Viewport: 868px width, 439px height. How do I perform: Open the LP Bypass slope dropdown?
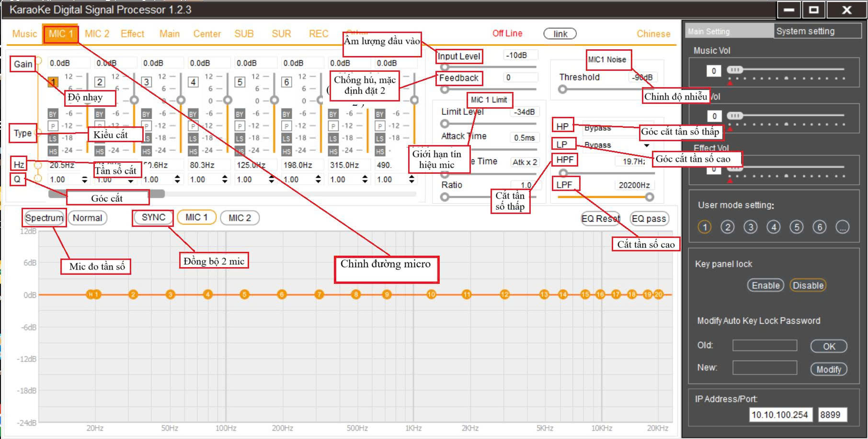pyautogui.click(x=647, y=145)
